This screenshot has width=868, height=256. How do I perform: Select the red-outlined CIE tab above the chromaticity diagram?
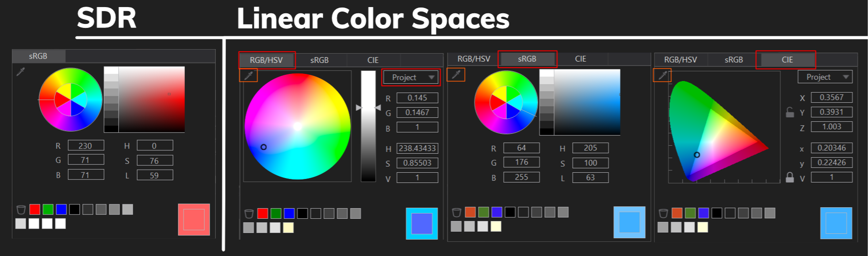tap(787, 60)
